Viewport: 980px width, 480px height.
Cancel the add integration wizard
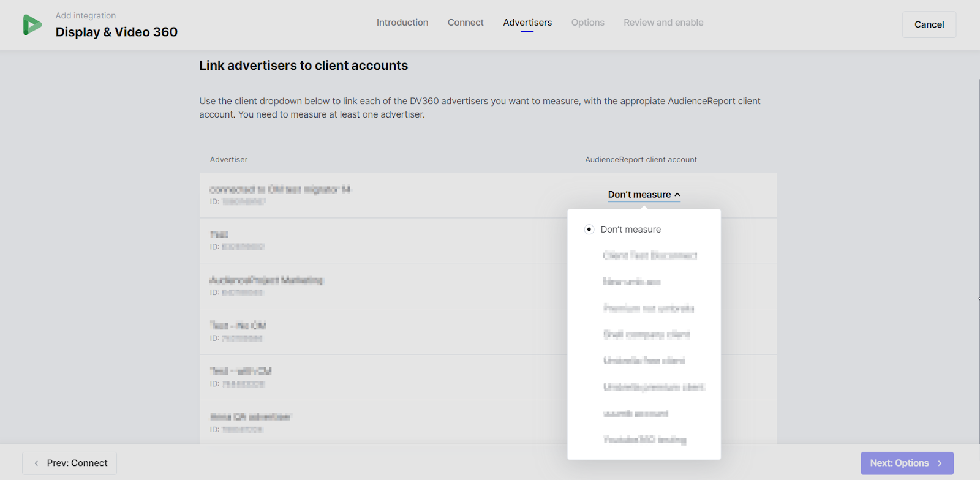click(x=929, y=24)
